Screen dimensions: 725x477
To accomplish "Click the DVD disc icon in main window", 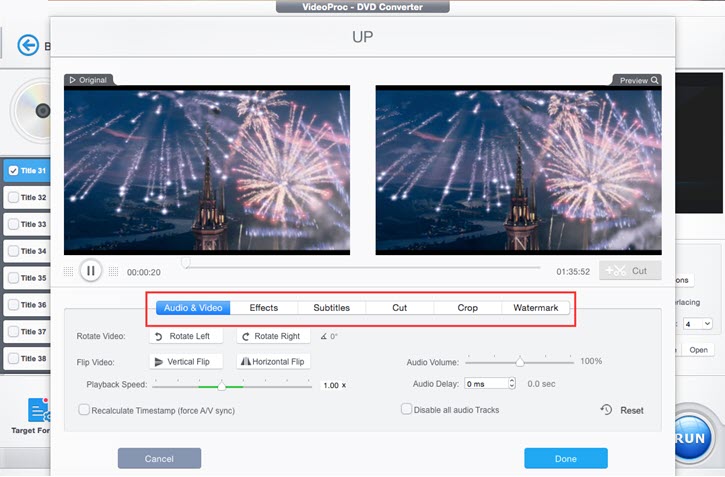I will pos(32,110).
